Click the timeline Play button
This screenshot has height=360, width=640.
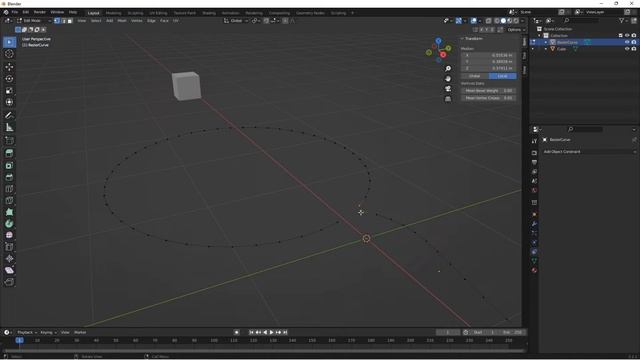pyautogui.click(x=271, y=332)
